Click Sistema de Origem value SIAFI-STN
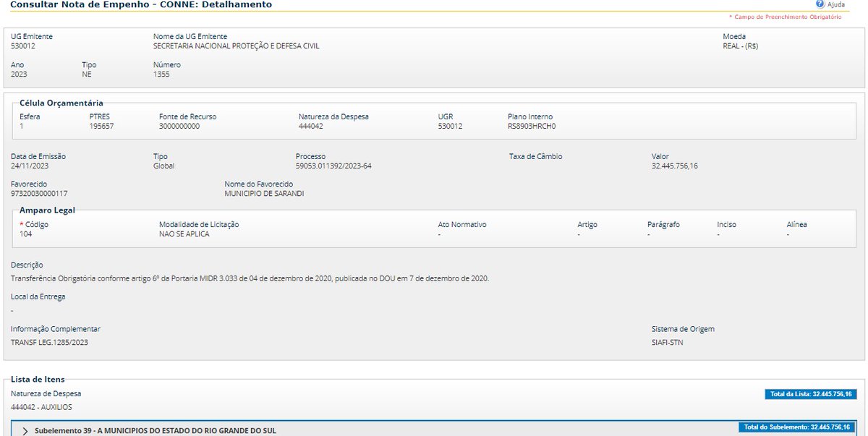This screenshot has width=868, height=436. tap(667, 343)
